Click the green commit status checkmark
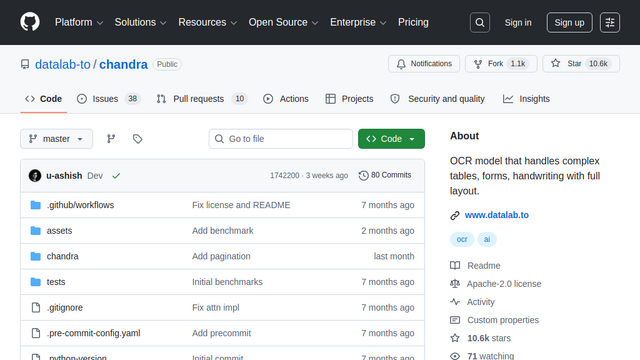The image size is (640, 360). pos(116,176)
